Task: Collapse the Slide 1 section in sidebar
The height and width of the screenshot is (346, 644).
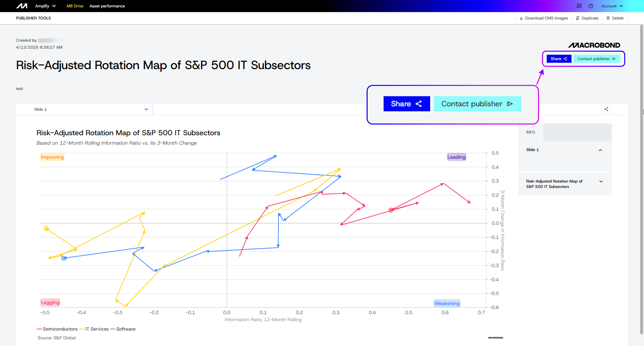Action: [600, 150]
